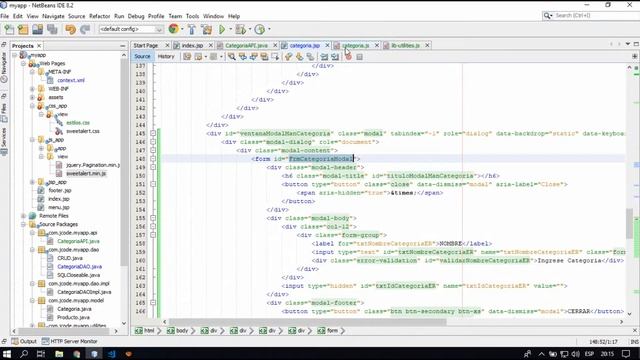Open the Navigate menu
The image size is (640, 360).
click(53, 16)
